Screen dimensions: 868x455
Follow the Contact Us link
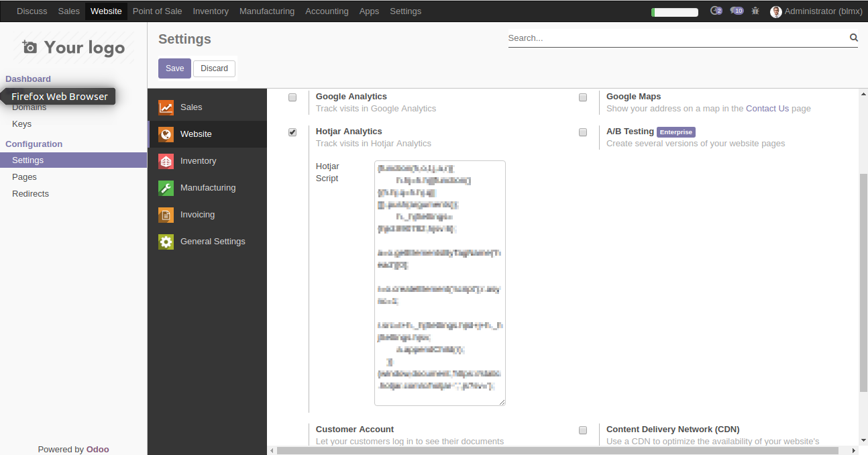tap(767, 109)
